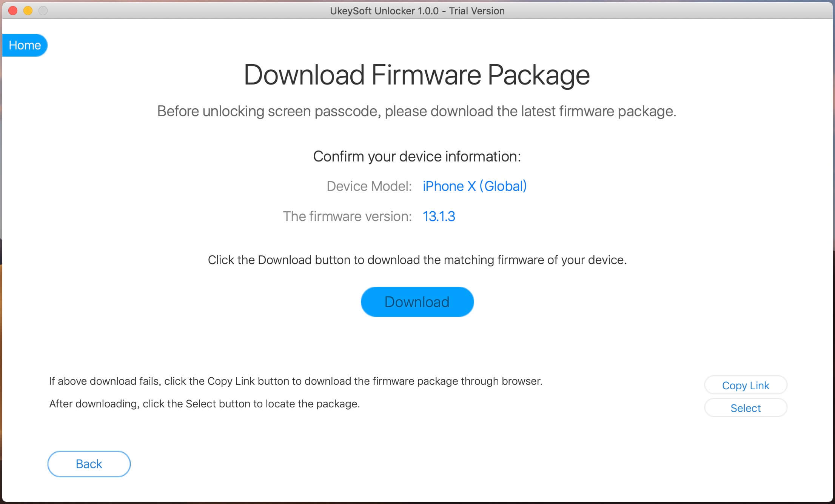Click the Home button top left
The height and width of the screenshot is (504, 835).
tap(24, 44)
